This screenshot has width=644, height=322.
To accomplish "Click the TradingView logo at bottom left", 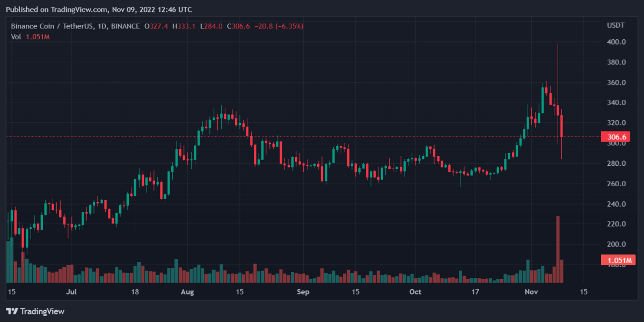I will coord(35,311).
